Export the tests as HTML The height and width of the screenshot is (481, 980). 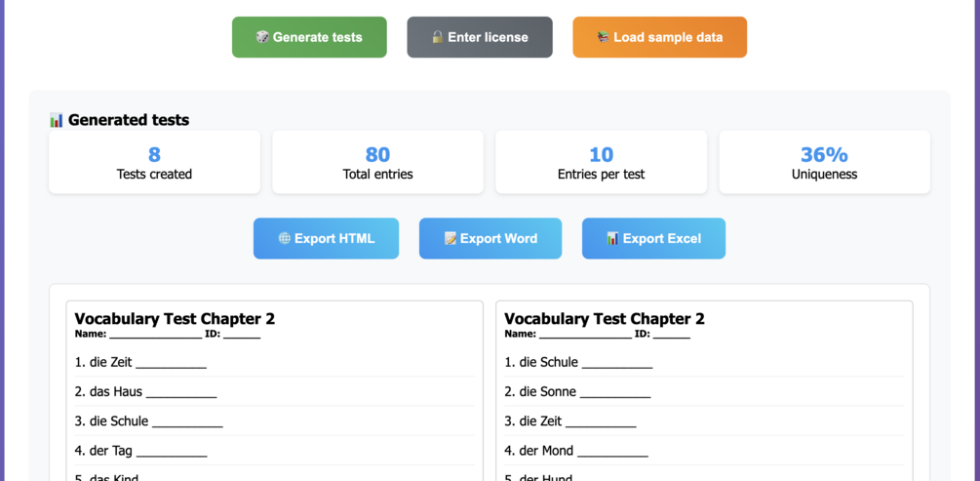tap(326, 238)
